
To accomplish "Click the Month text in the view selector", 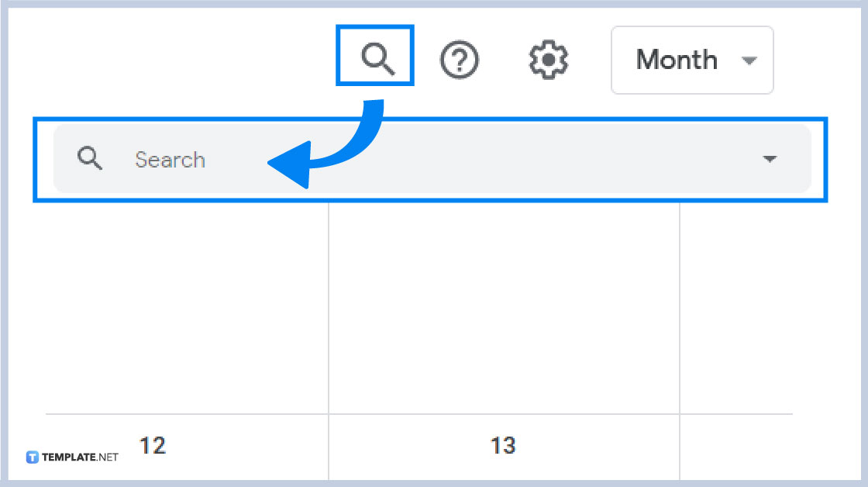I will click(676, 60).
